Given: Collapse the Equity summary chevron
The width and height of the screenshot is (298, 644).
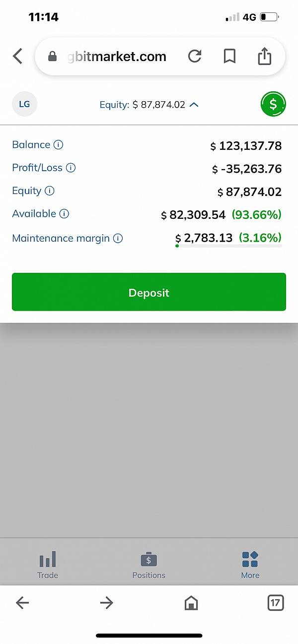Looking at the screenshot, I should (x=194, y=105).
